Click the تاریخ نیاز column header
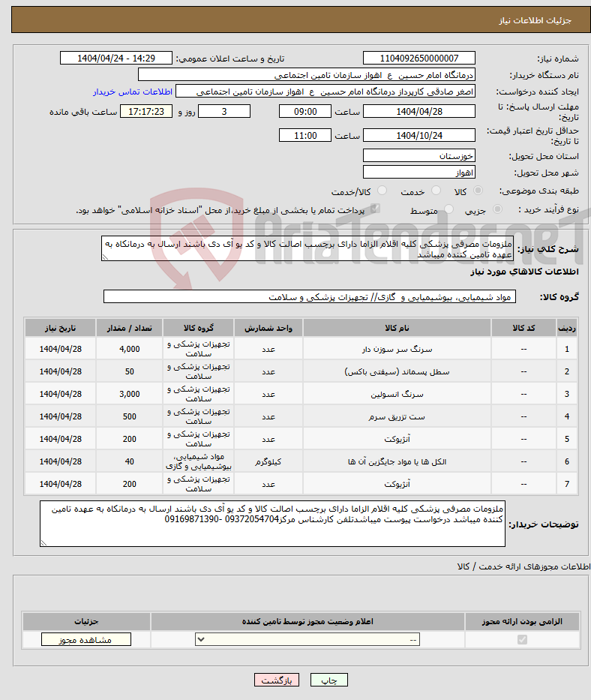591x700 pixels. pos(60,328)
